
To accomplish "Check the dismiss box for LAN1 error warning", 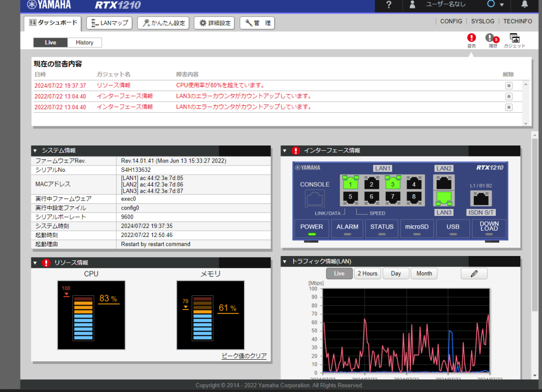I will click(509, 107).
